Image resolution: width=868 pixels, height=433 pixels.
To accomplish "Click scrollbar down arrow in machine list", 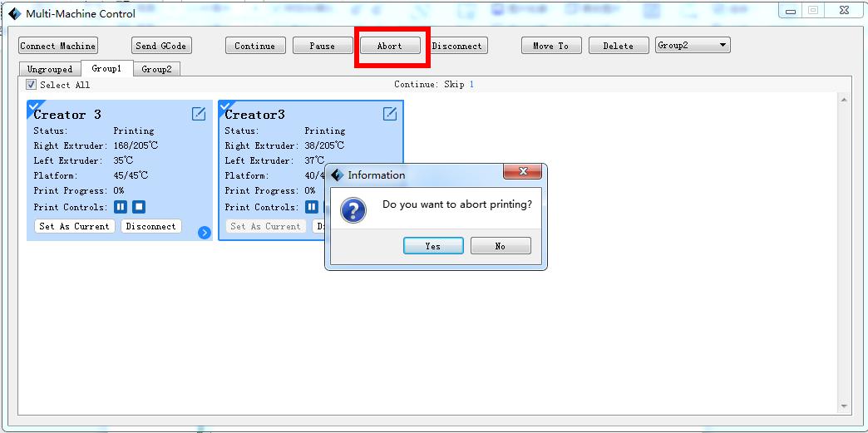I will [x=844, y=406].
